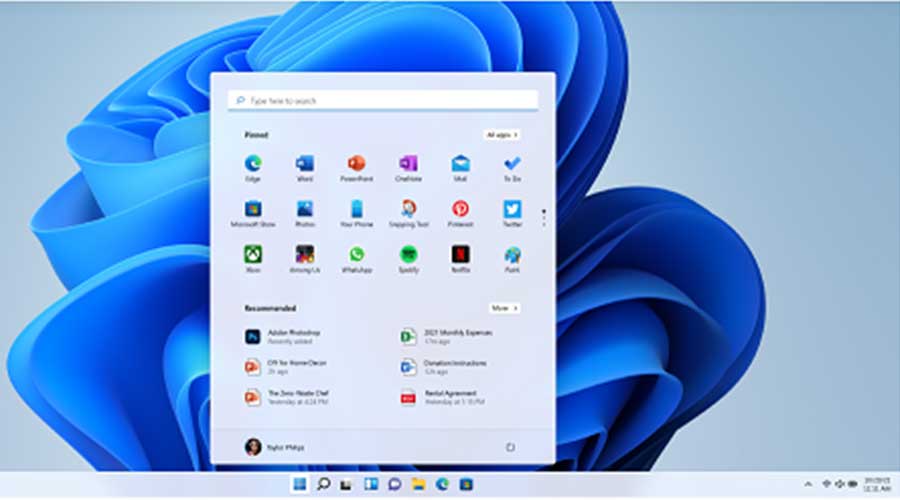900x500 pixels.
Task: Open Widgets from the taskbar
Action: click(x=371, y=484)
